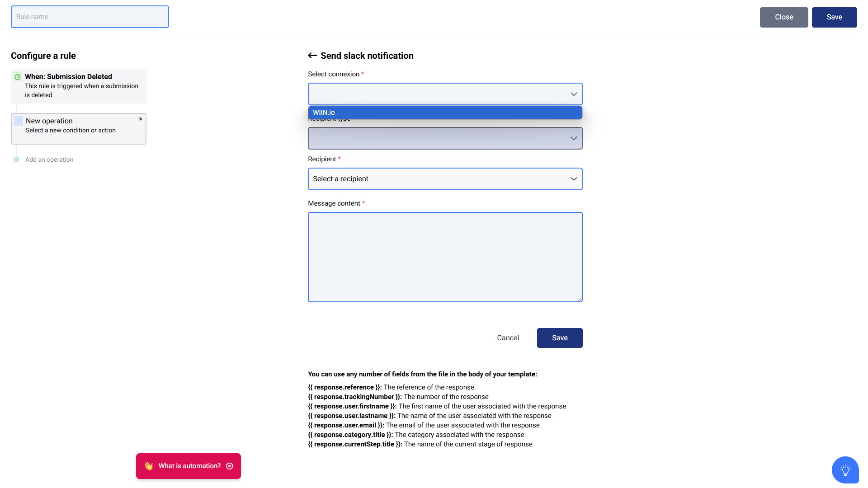Viewport: 868px width, 488px height.
Task: Open the Recipient type dropdown
Action: pos(445,138)
